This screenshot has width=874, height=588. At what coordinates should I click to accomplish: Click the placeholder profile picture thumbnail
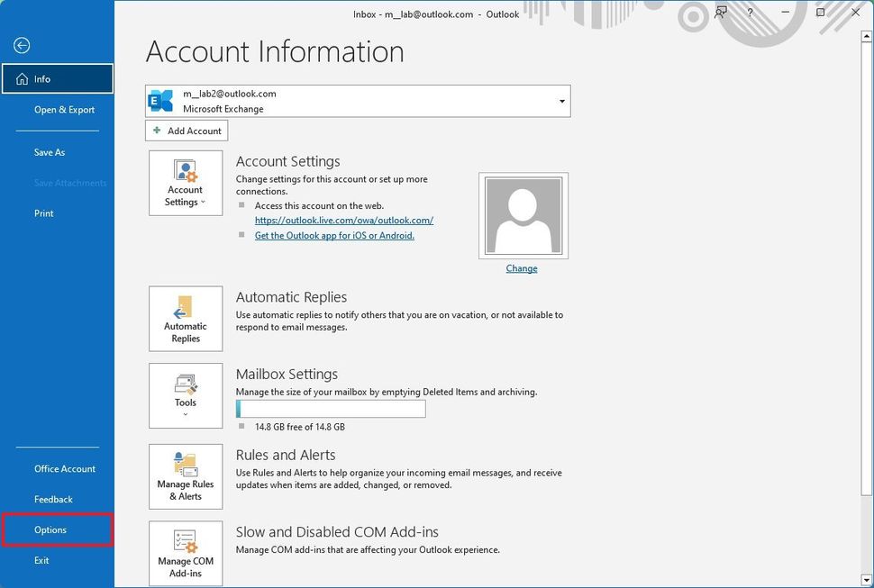(523, 214)
